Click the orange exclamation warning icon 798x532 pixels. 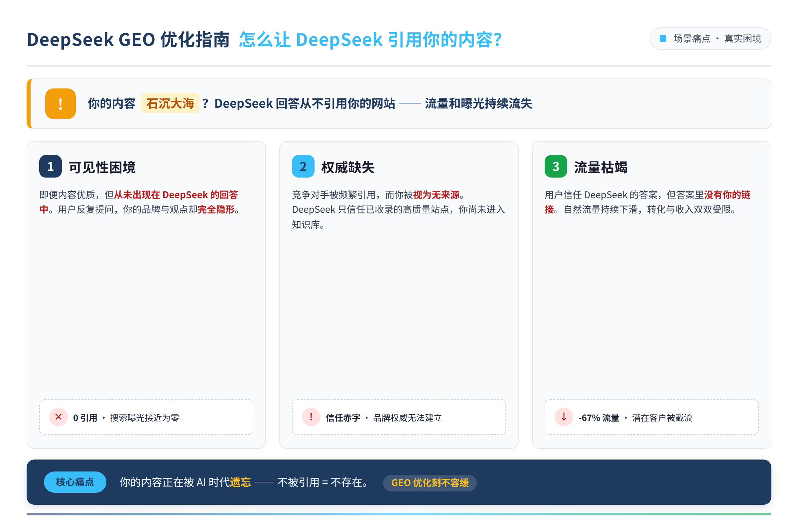[61, 103]
